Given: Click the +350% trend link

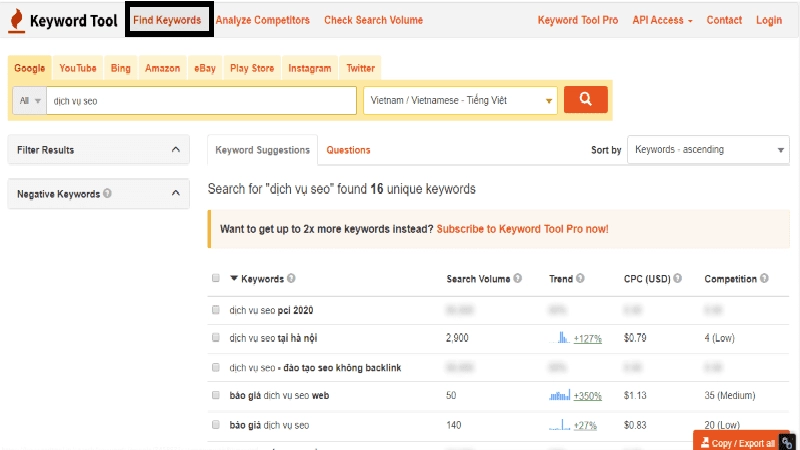Looking at the screenshot, I should [x=588, y=395].
